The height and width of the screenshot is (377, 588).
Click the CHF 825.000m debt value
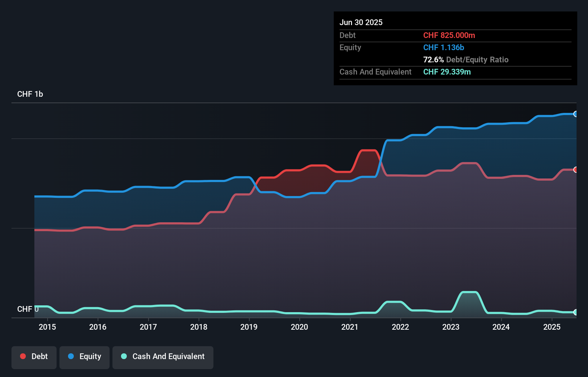(449, 35)
